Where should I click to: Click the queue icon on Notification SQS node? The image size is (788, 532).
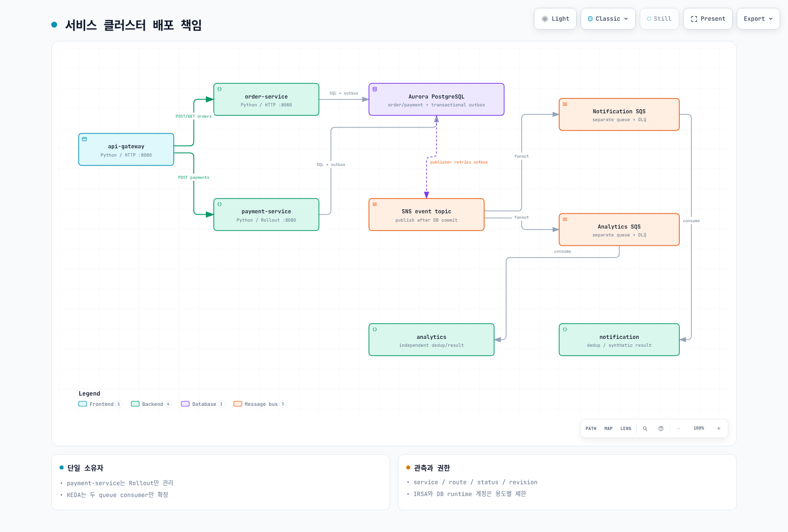coord(565,104)
